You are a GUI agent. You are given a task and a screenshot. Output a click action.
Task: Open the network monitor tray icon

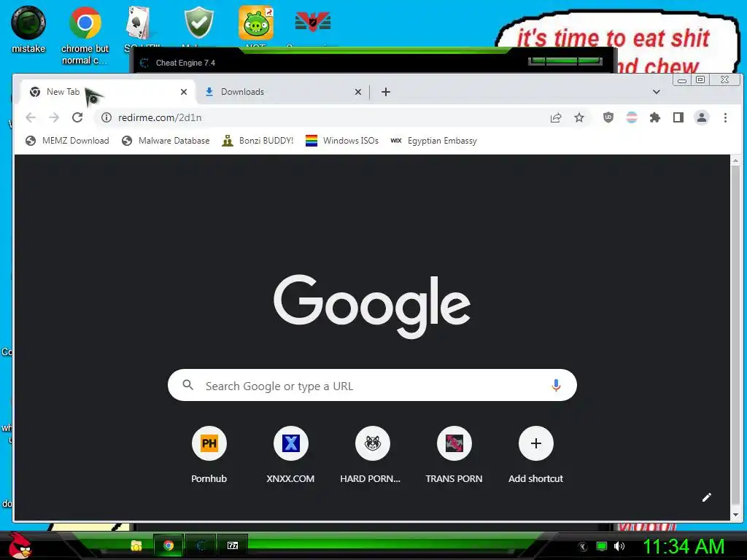[x=602, y=546]
